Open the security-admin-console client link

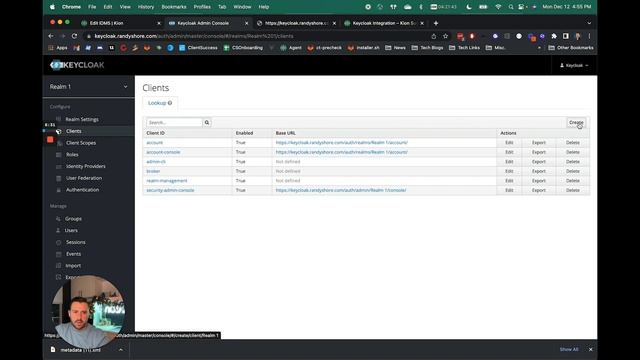(170, 190)
